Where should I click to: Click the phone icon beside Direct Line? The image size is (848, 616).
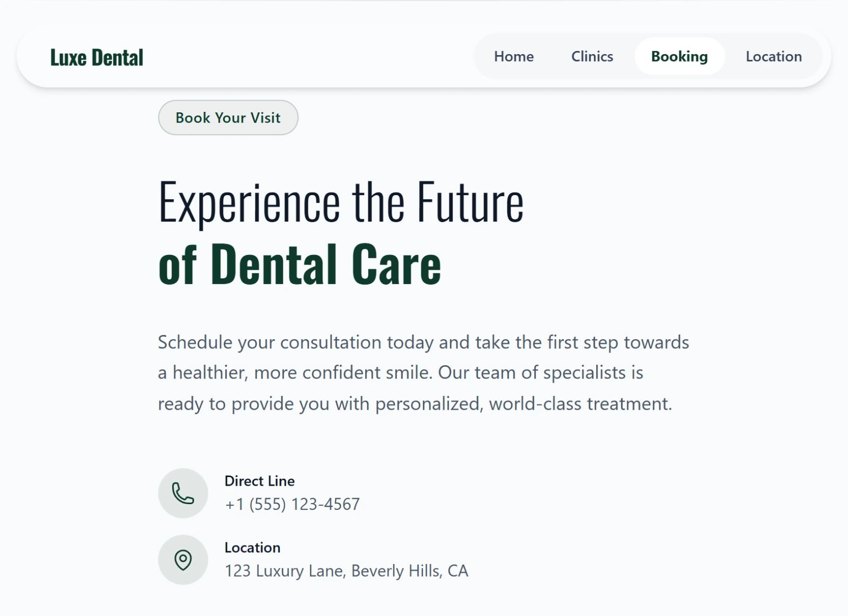click(x=183, y=493)
